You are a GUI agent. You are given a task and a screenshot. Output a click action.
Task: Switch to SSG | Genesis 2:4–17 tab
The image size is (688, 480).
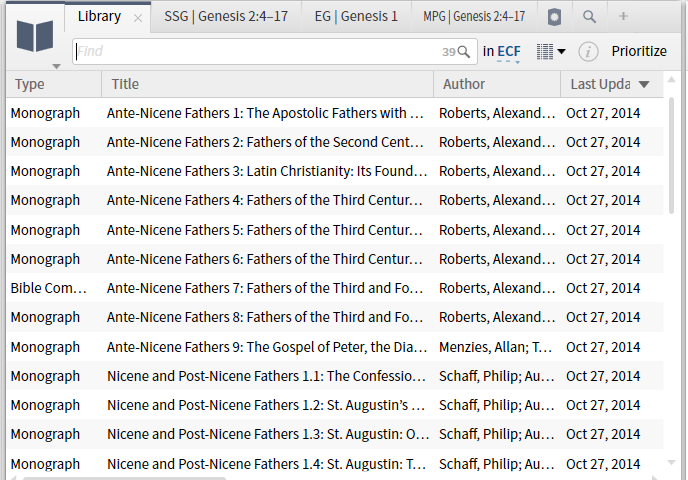coord(226,16)
